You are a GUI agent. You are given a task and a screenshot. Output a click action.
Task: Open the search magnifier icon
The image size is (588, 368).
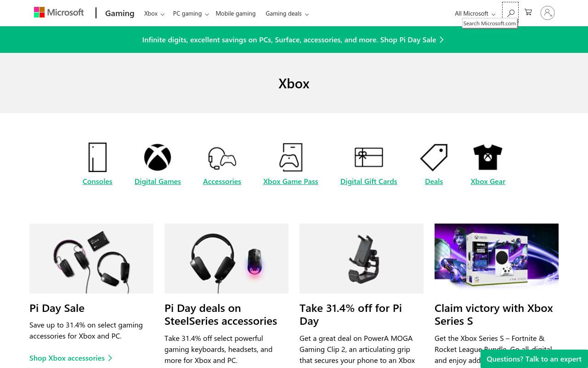tap(510, 13)
